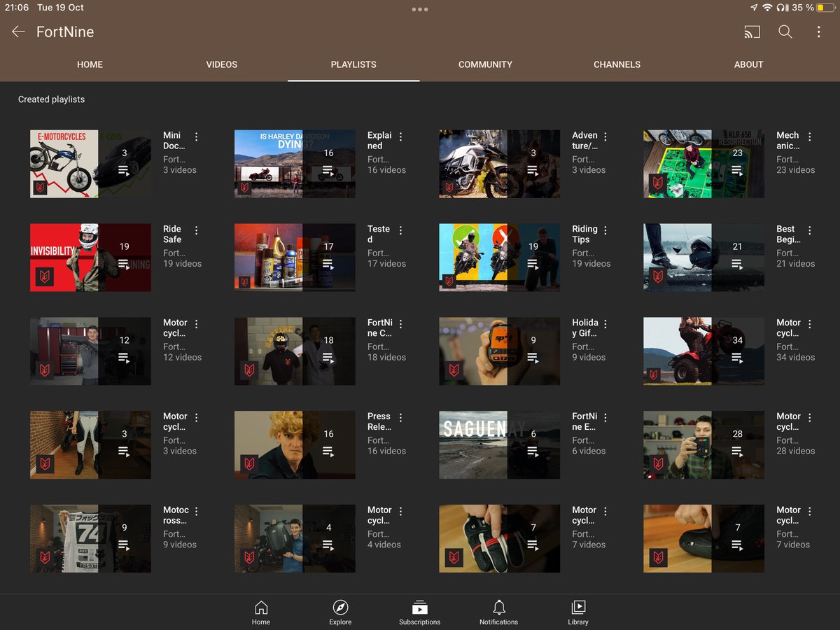The width and height of the screenshot is (840, 630).
Task: Open the glove playlist thumbnail in last row
Action: coord(499,539)
